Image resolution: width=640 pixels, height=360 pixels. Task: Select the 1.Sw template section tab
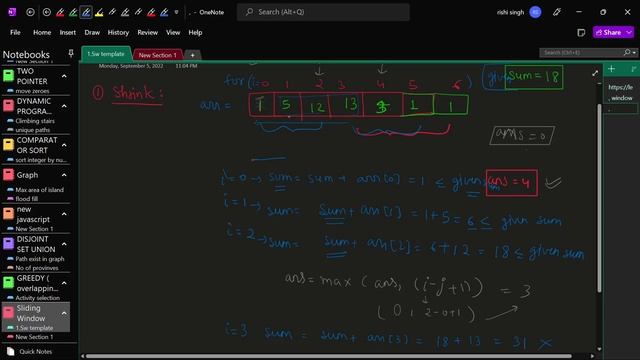coord(106,54)
